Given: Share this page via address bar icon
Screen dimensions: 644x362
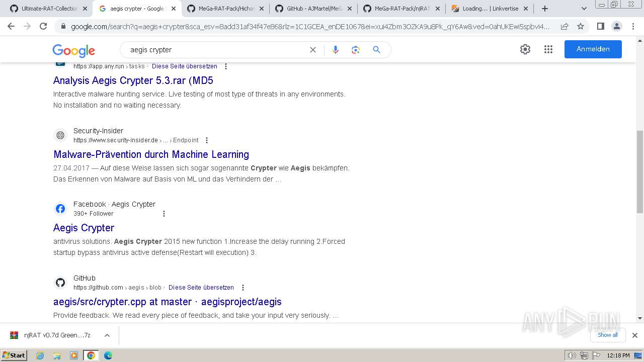Looking at the screenshot, I should 565,26.
